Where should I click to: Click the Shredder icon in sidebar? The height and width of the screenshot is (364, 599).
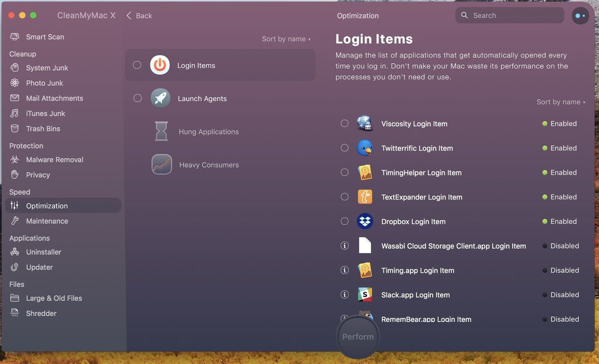(x=15, y=313)
